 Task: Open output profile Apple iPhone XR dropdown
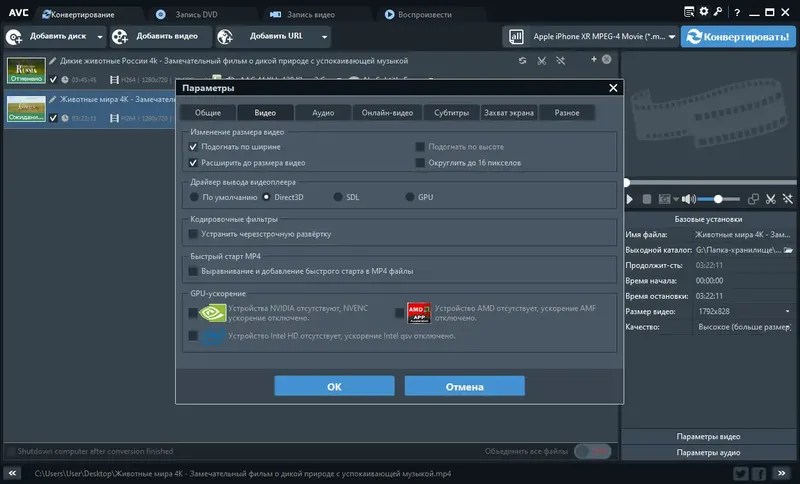click(x=672, y=37)
